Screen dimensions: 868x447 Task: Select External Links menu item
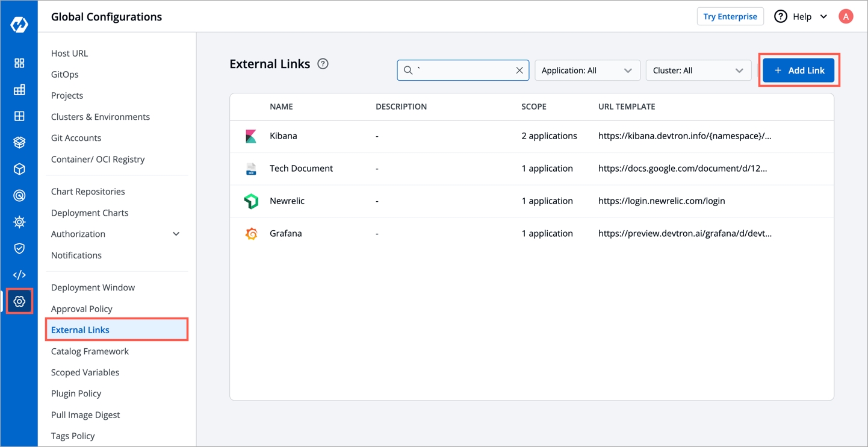click(x=117, y=330)
